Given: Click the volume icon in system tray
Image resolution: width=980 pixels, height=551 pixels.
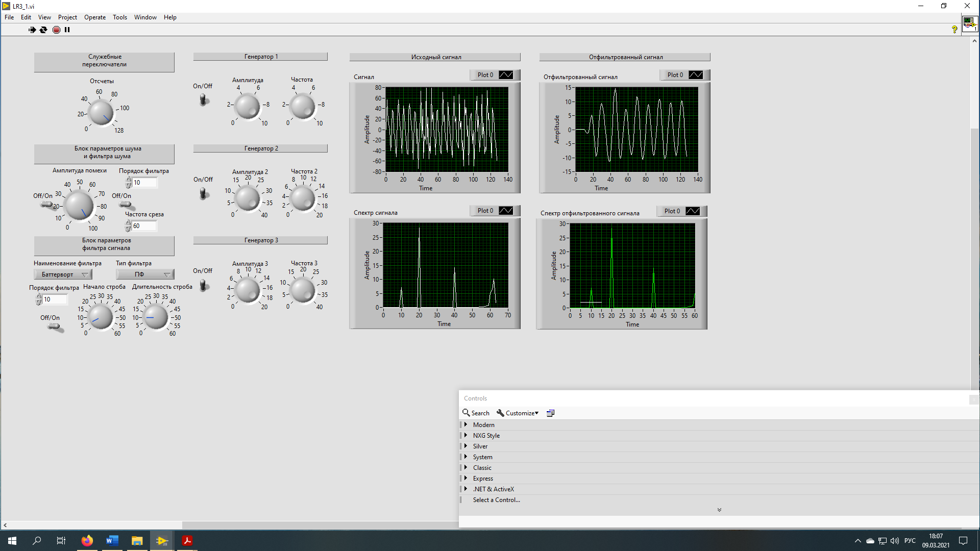Looking at the screenshot, I should [x=894, y=541].
